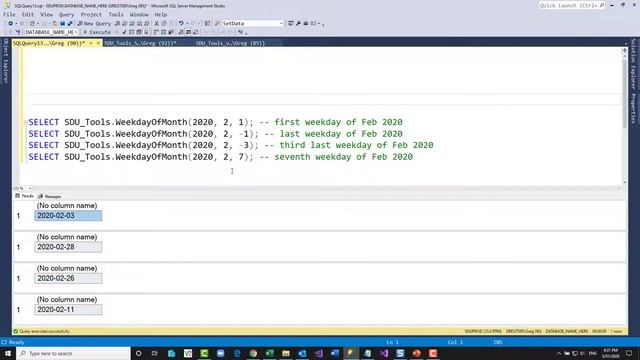The width and height of the screenshot is (640, 360).
Task: Click the Find in Files icon
Action: pyautogui.click(x=217, y=23)
